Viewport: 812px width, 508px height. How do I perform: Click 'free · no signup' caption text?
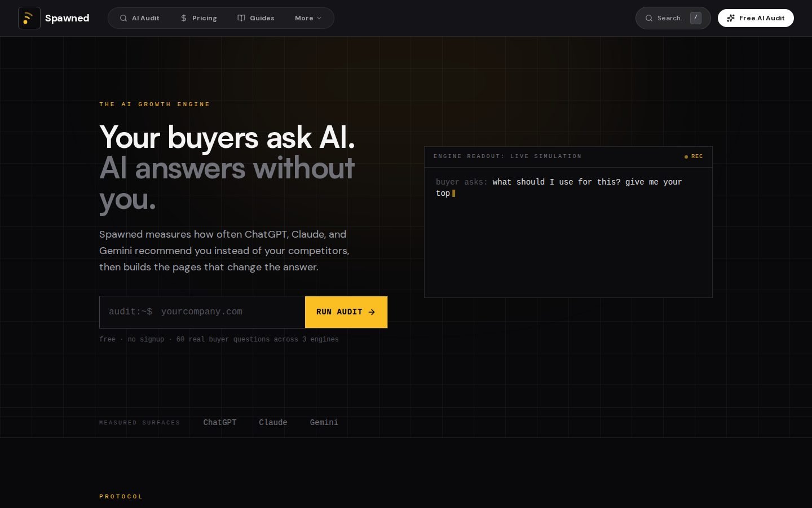pos(131,339)
